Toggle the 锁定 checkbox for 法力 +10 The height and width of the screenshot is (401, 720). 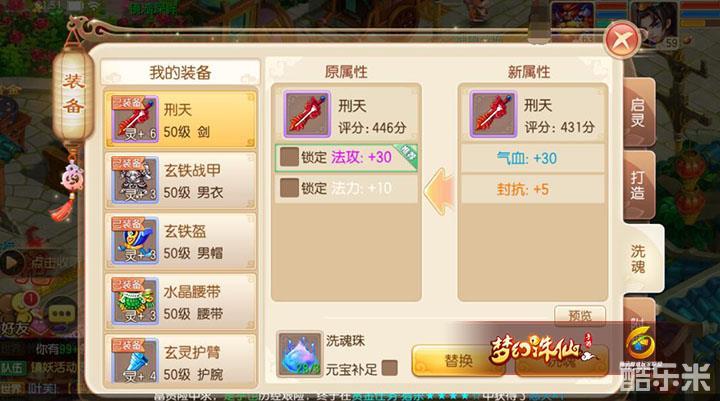coord(289,188)
